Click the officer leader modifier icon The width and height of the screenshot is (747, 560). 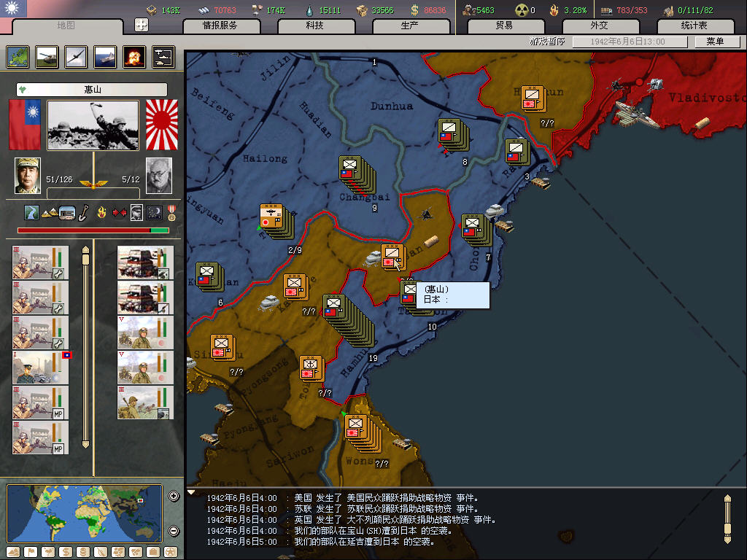(136, 212)
